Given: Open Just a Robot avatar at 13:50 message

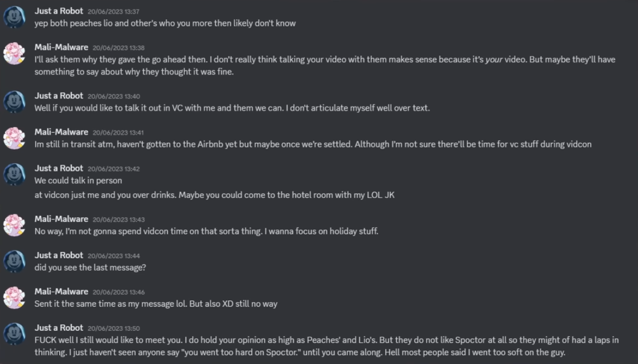Looking at the screenshot, I should (x=14, y=333).
